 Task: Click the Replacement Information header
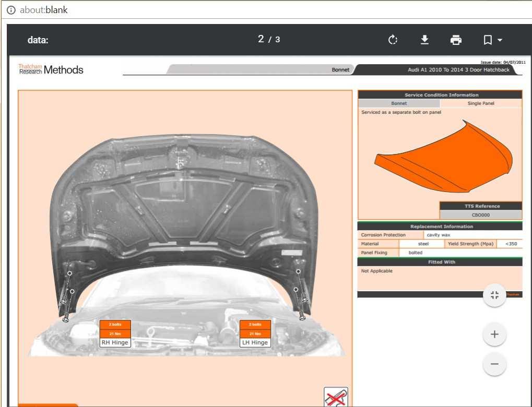pyautogui.click(x=440, y=226)
